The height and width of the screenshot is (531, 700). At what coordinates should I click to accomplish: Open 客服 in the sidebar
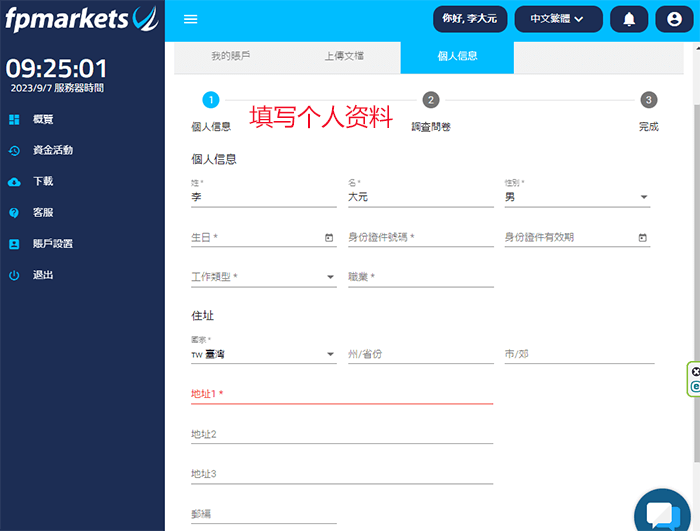pyautogui.click(x=43, y=213)
